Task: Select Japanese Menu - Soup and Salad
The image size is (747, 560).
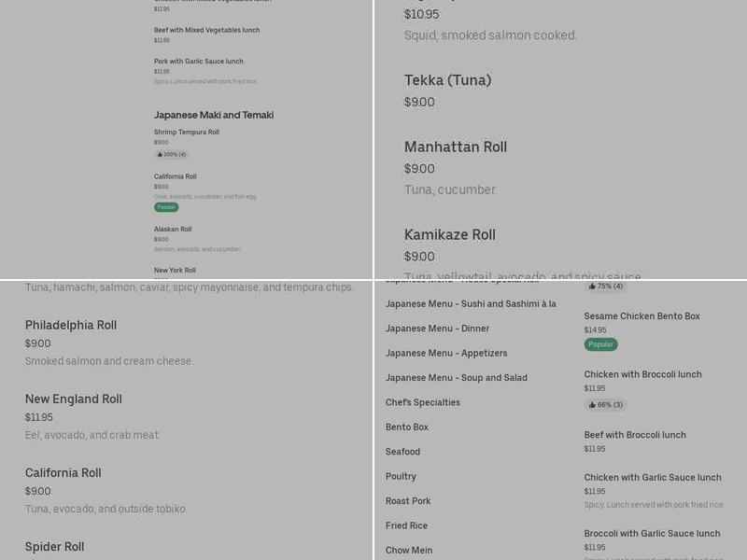Action: tap(457, 378)
